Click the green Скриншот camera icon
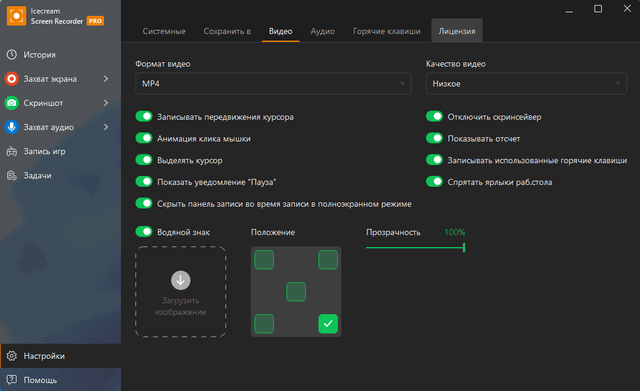Screen dimensions: 640x391 point(12,102)
